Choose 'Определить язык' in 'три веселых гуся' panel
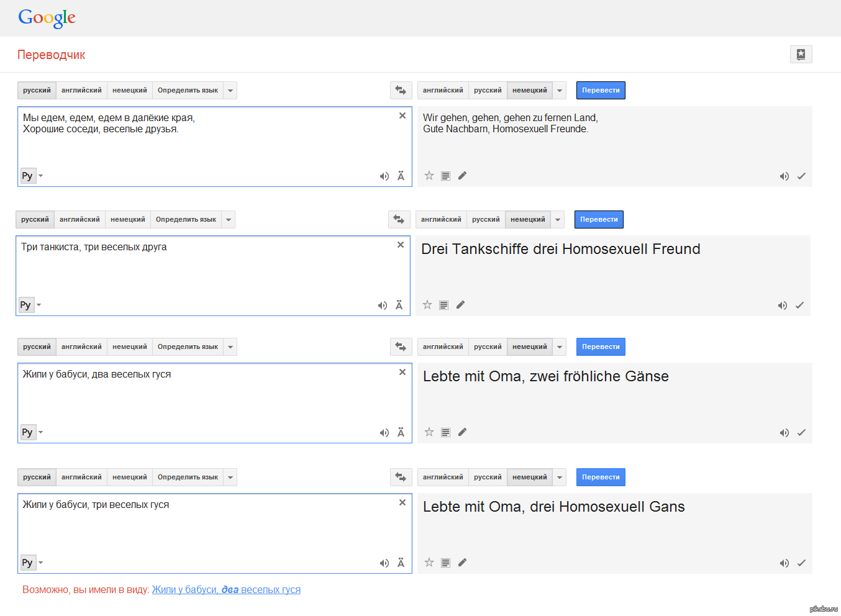The height and width of the screenshot is (616, 841). click(x=188, y=478)
